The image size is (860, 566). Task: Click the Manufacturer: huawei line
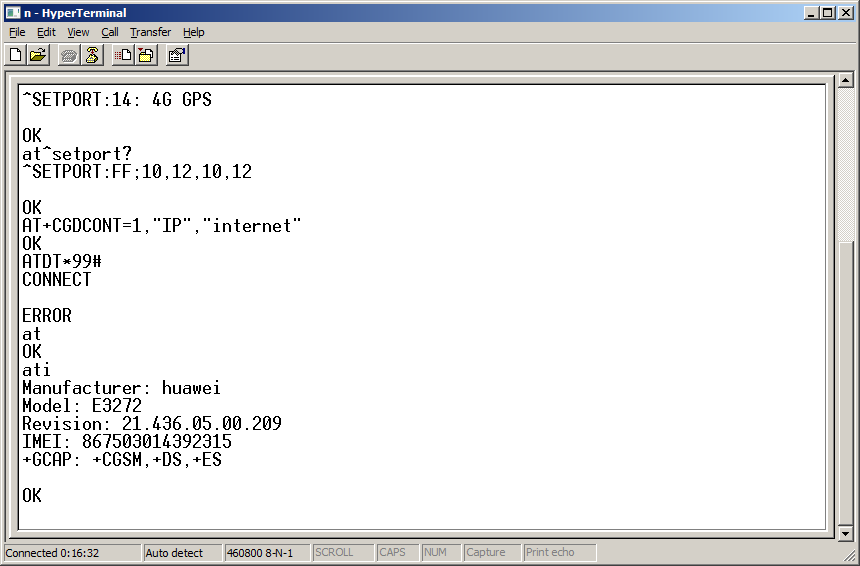pyautogui.click(x=121, y=388)
